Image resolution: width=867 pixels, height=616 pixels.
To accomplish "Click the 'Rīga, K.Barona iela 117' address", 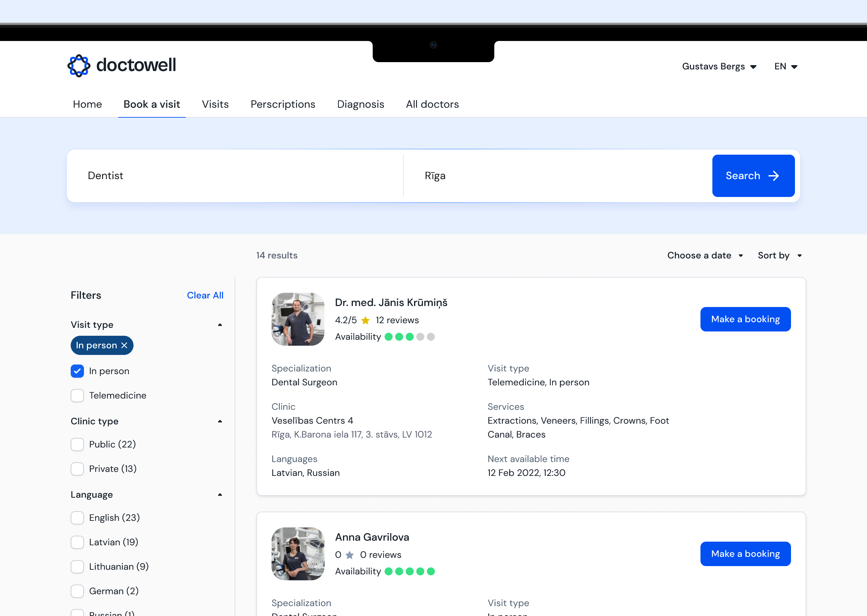I will (352, 434).
